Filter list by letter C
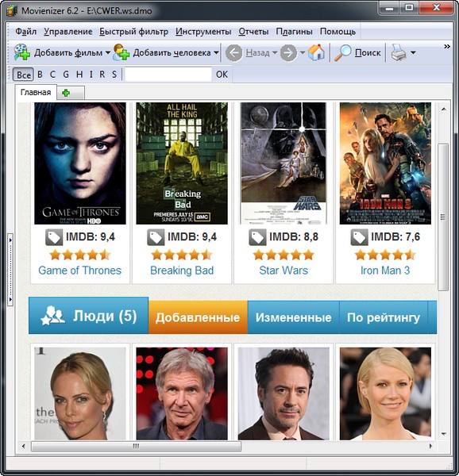 pyautogui.click(x=53, y=75)
